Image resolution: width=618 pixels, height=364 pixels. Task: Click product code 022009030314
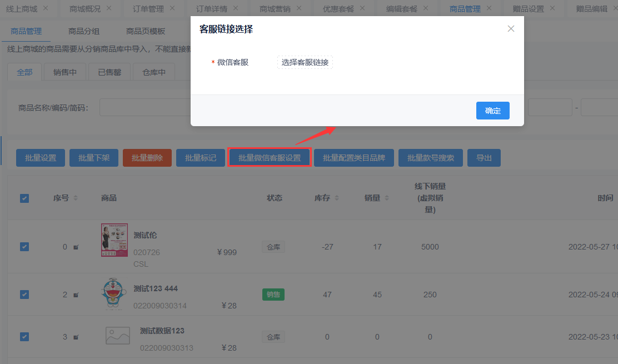(160, 306)
